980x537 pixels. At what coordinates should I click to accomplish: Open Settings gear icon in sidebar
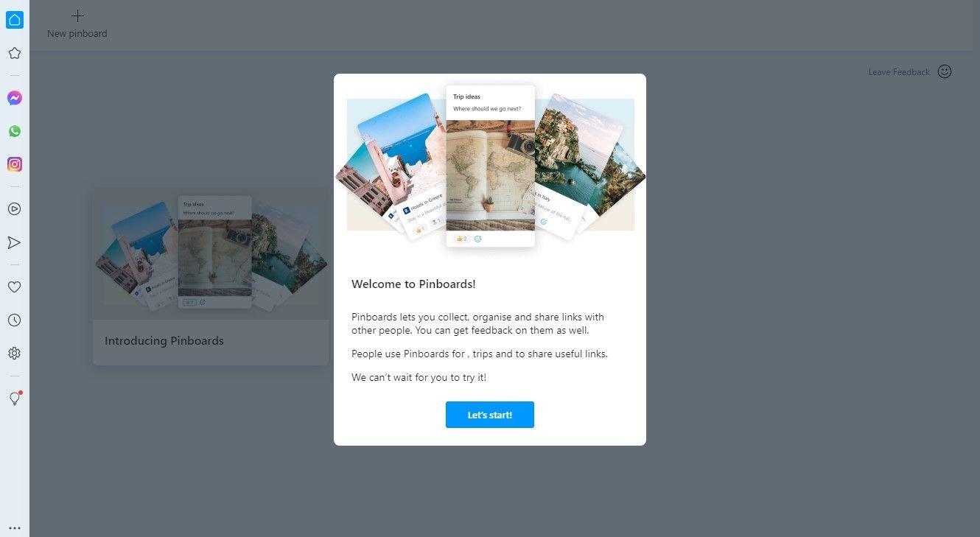(x=14, y=353)
